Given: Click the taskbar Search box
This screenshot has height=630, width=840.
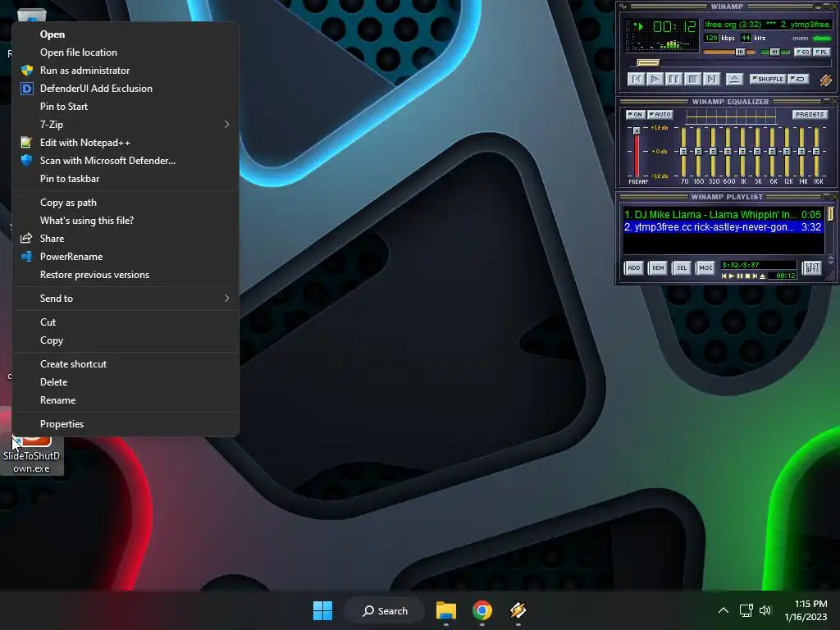Looking at the screenshot, I should pos(385,610).
